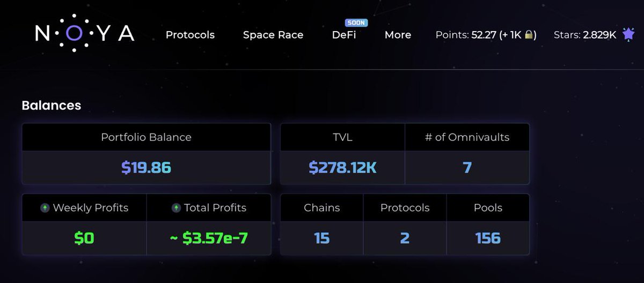The width and height of the screenshot is (644, 283).
Task: Click the number of Omnivaults value 7
Action: [x=467, y=168]
